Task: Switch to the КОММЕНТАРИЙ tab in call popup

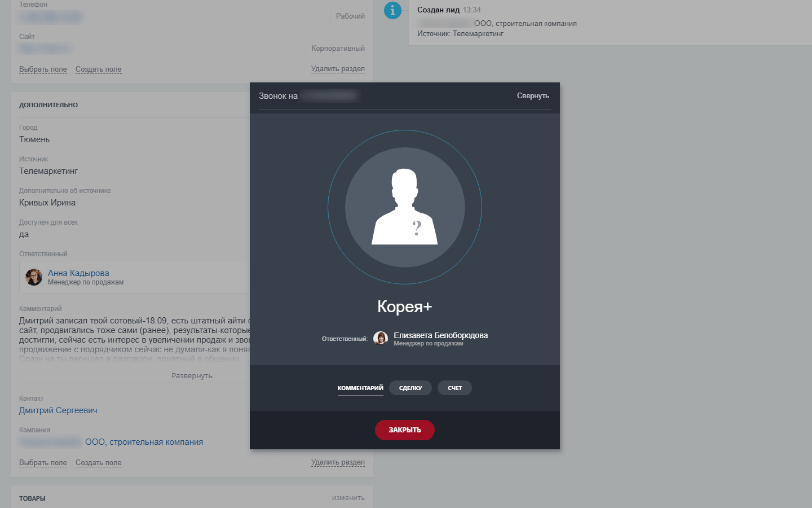Action: pyautogui.click(x=360, y=388)
